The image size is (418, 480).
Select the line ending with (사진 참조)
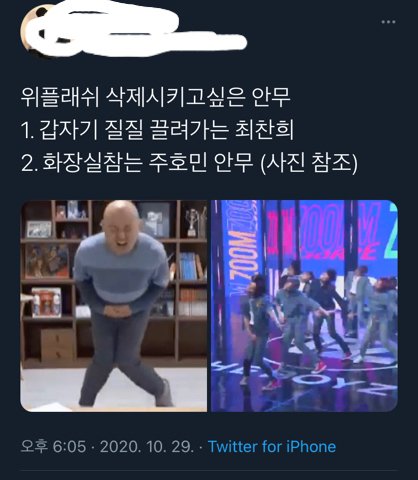click(189, 162)
